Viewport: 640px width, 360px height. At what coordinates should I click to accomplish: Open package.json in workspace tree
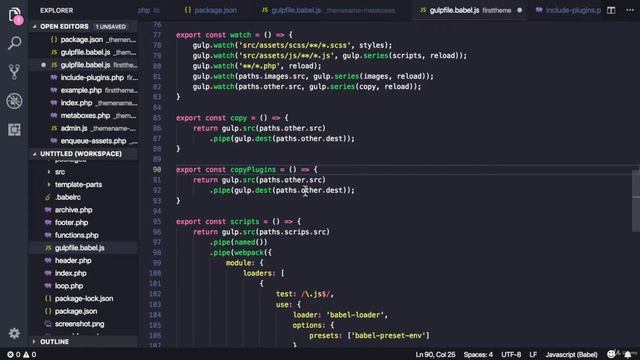pos(84,311)
